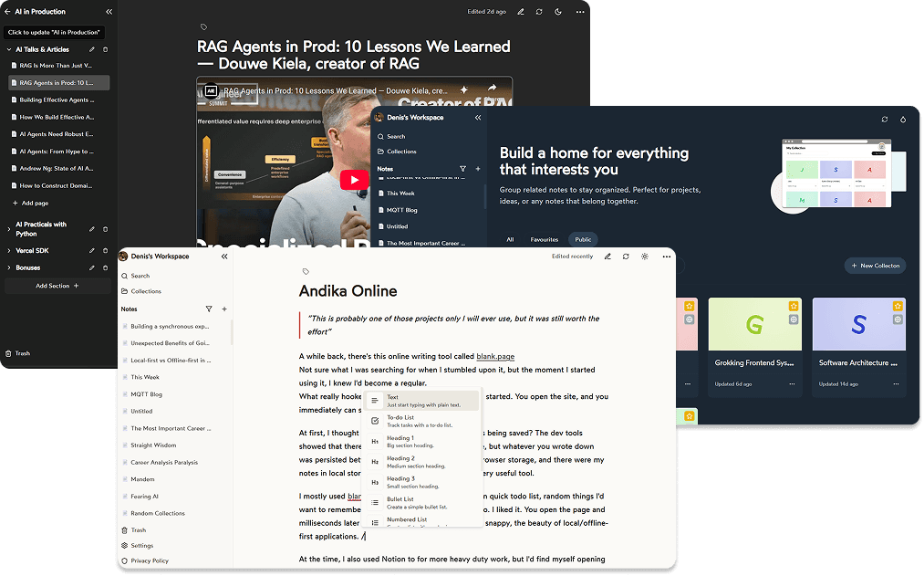Toggle moon theme icon in RAG Agents window
This screenshot has height=576, width=924.
[558, 12]
